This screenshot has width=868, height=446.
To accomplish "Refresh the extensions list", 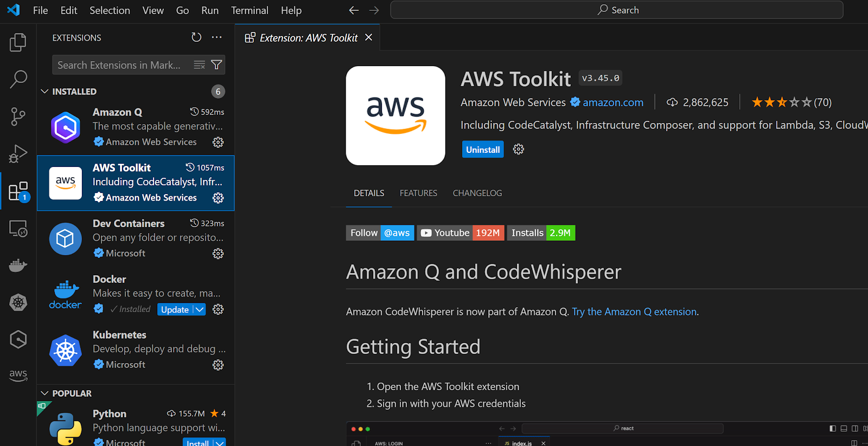I will (196, 37).
